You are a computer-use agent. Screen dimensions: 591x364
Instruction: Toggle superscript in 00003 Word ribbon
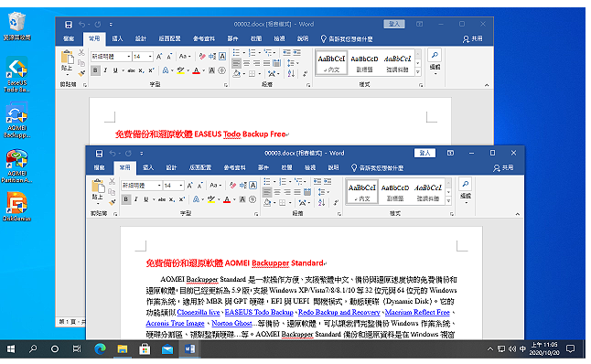(x=182, y=199)
